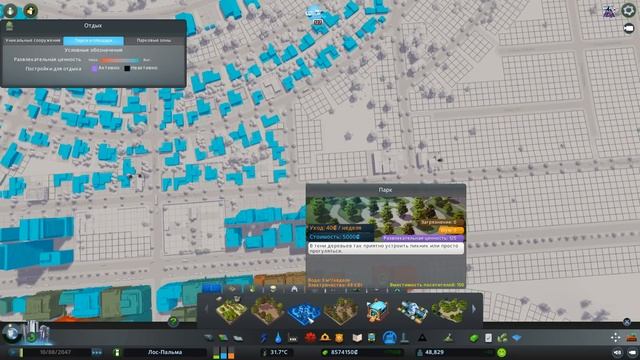Image resolution: width=640 pixels, height=360 pixels.
Task: Select the highlighted Parks menu icon
Action: (389, 338)
